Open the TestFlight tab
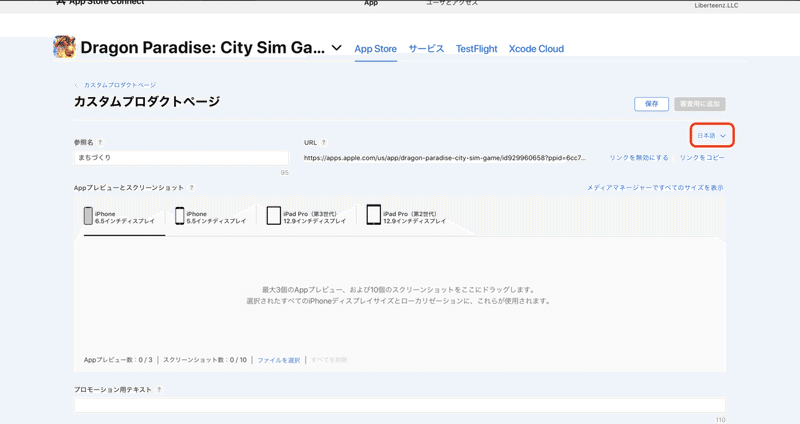The height and width of the screenshot is (424, 800). (x=477, y=49)
